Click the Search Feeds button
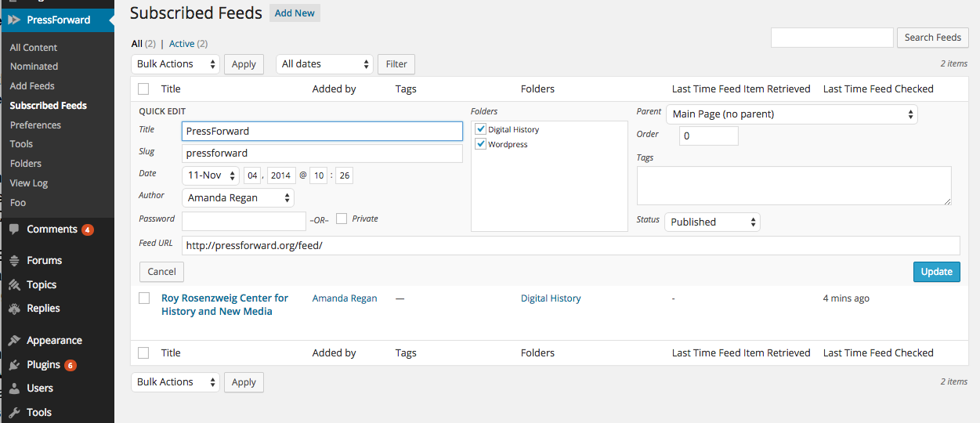980x423 pixels. (933, 38)
